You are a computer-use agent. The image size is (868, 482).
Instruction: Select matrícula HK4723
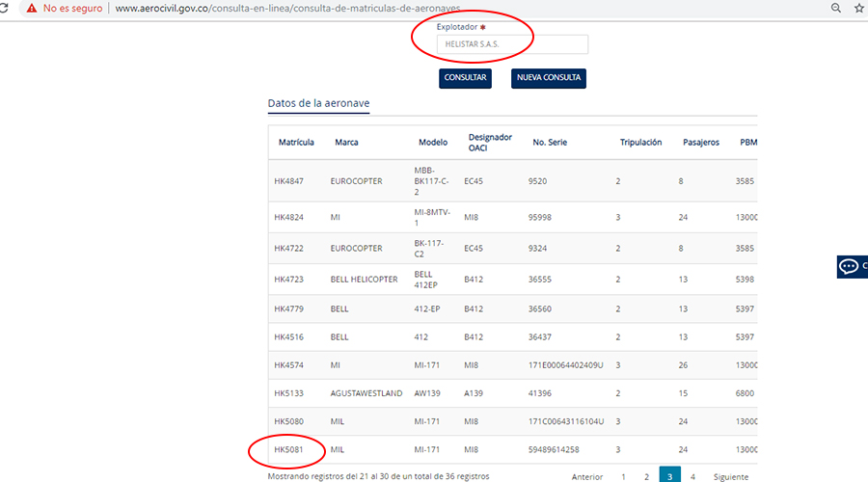[x=289, y=280]
